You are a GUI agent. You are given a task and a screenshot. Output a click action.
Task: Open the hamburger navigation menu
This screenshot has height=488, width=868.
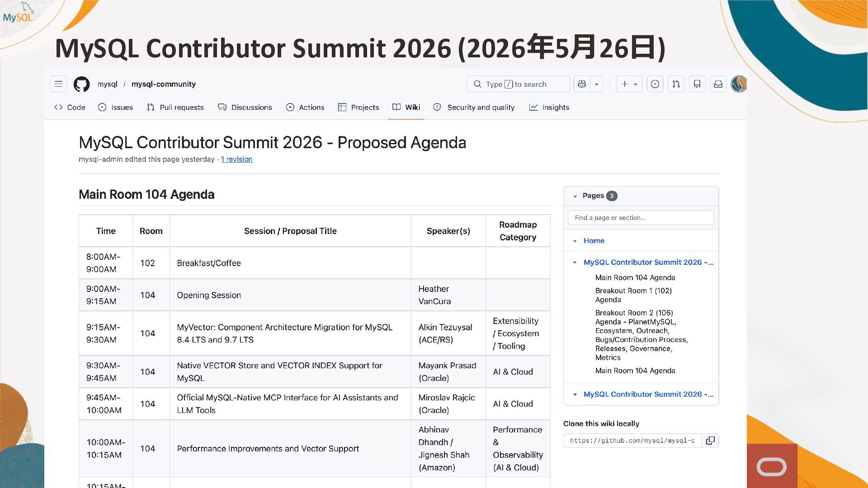pos(58,84)
